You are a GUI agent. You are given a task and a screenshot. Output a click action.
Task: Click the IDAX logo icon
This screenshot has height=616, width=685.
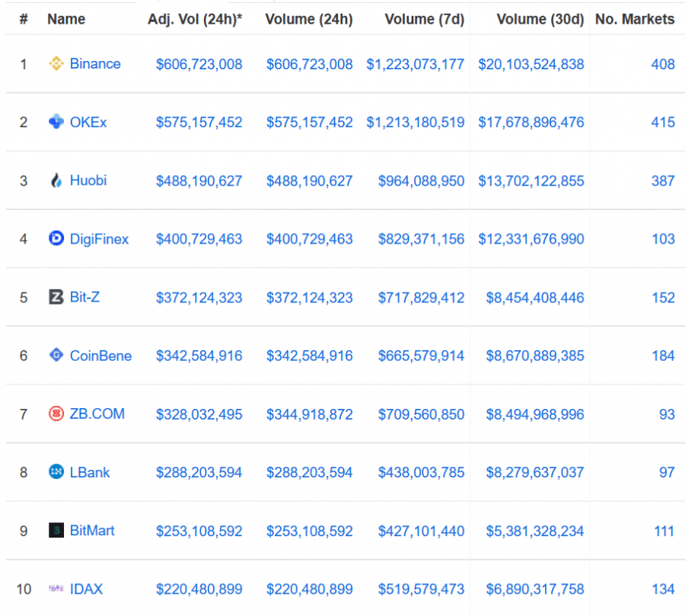tap(56, 589)
